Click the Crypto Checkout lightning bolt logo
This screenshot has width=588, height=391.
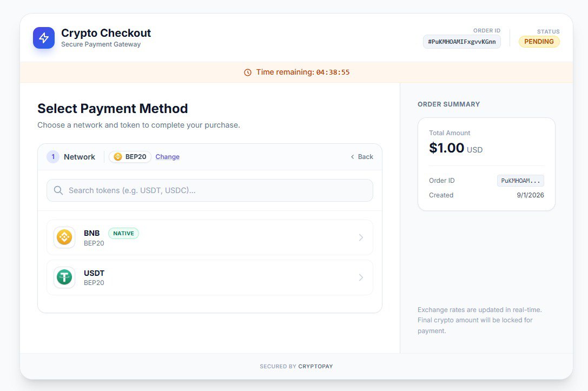[x=44, y=38]
